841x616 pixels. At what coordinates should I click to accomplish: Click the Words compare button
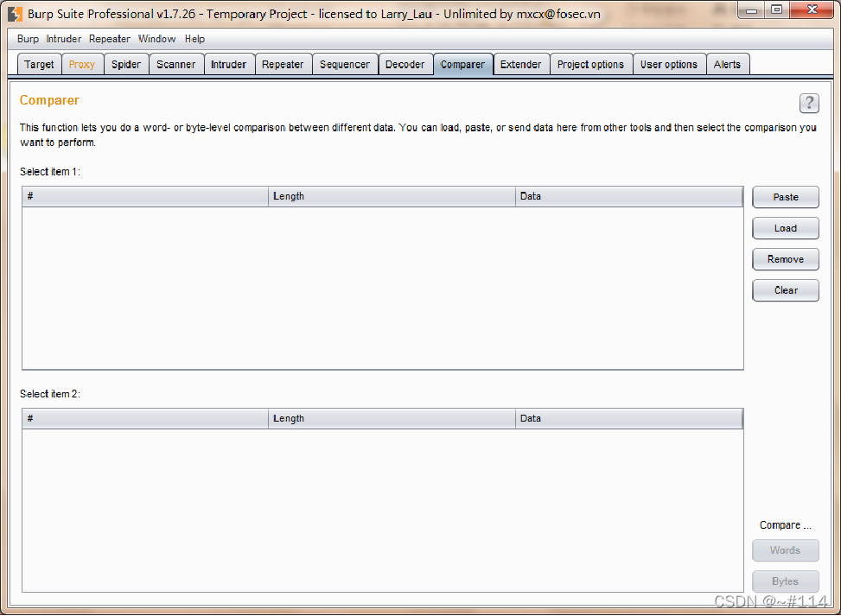click(786, 550)
